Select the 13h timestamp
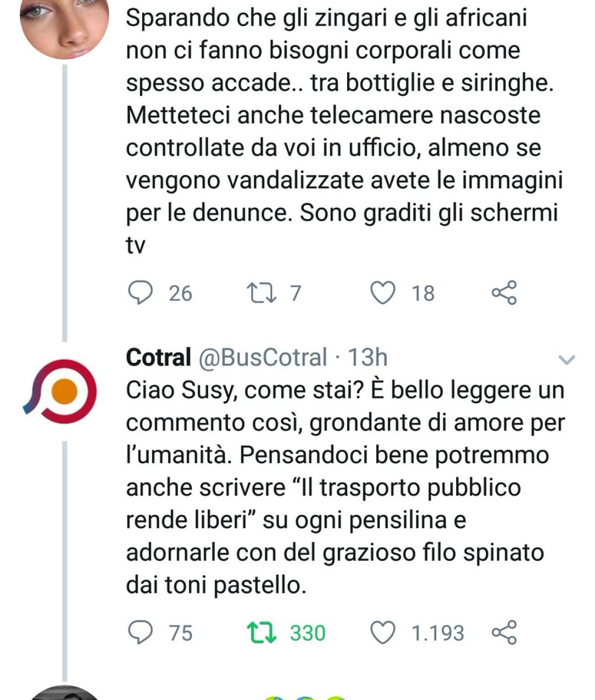The height and width of the screenshot is (700, 595). coord(369,358)
